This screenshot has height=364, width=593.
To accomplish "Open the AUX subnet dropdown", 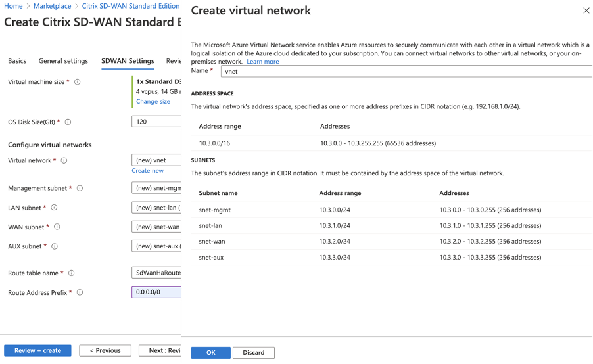I will tap(156, 246).
